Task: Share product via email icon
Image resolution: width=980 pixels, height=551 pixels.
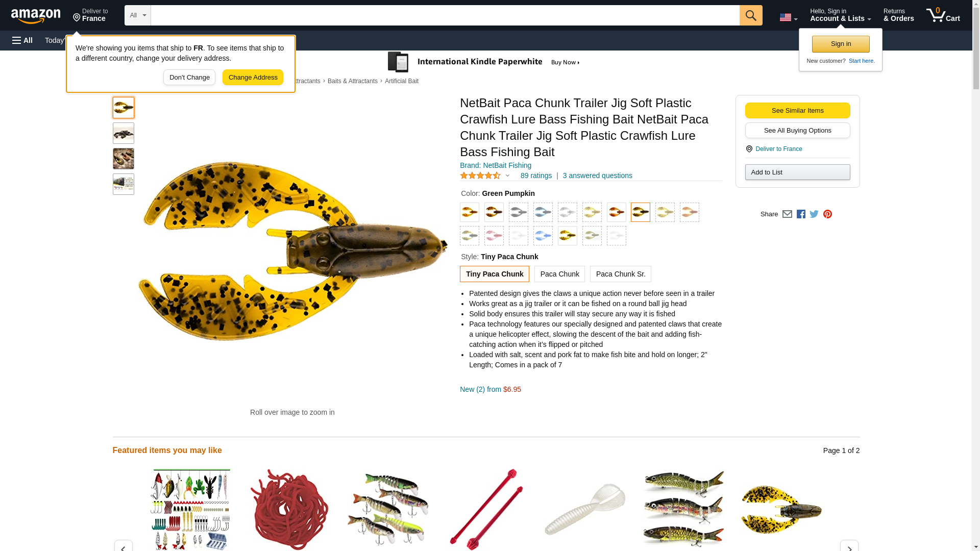Action: [x=787, y=214]
